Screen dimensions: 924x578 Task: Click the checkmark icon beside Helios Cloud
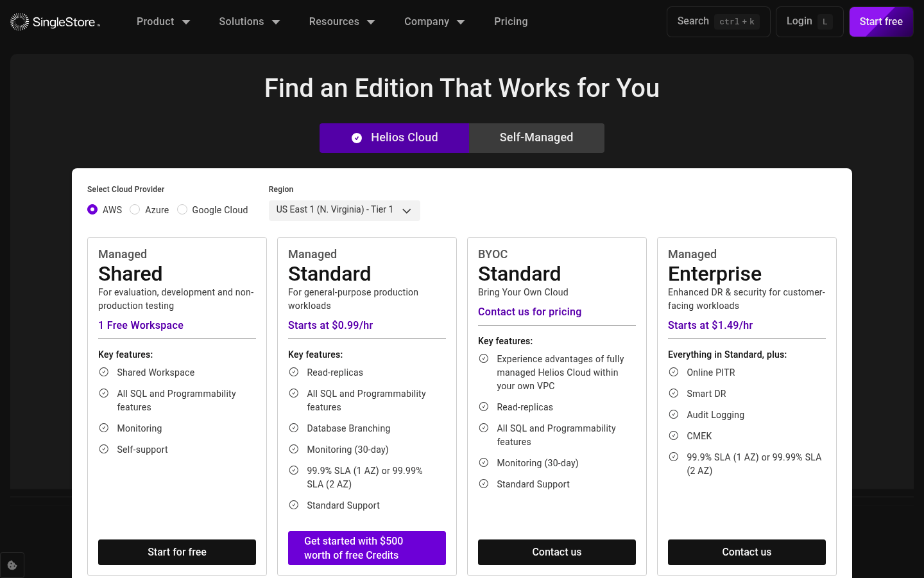(x=357, y=138)
